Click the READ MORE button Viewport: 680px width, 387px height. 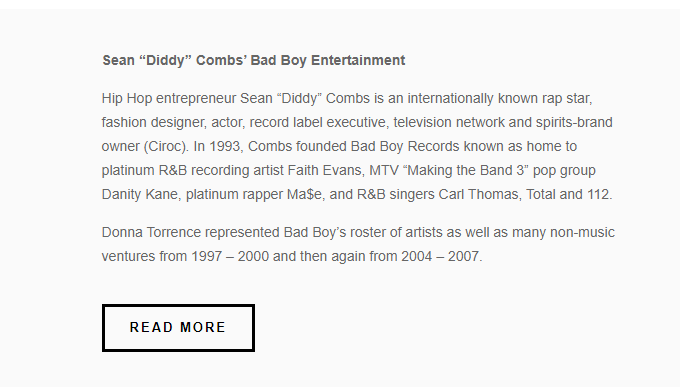pos(178,328)
